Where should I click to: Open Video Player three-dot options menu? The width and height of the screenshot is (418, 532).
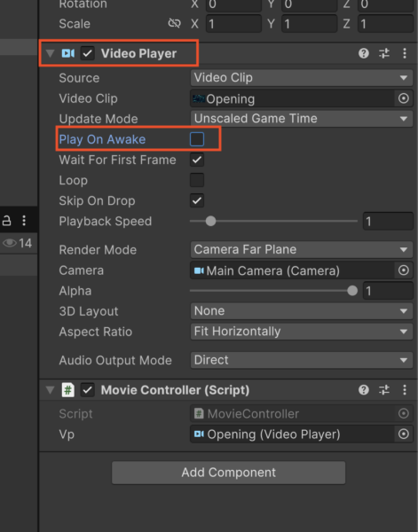pos(405,53)
